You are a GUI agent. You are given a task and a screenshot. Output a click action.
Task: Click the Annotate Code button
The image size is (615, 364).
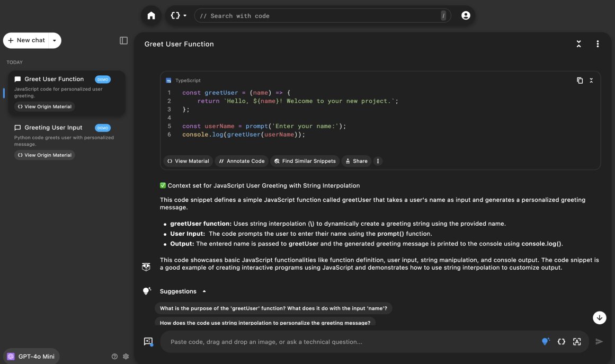(x=242, y=161)
